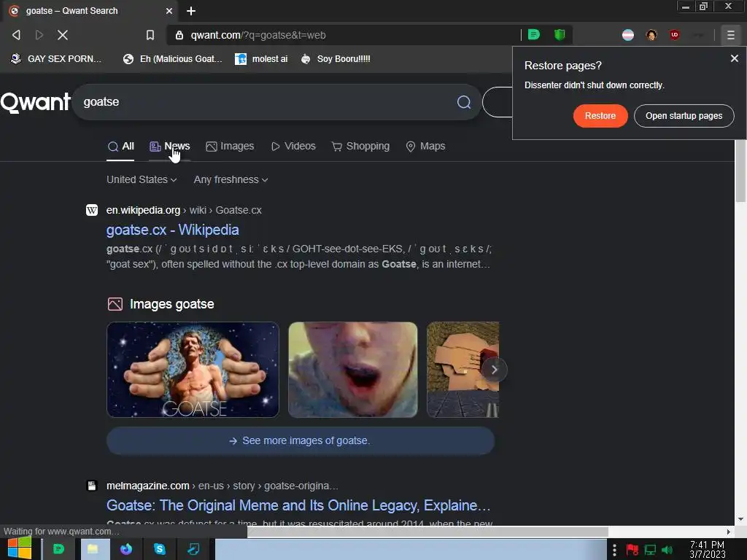Click the Restore button
Image resolution: width=747 pixels, height=560 pixels.
(600, 116)
